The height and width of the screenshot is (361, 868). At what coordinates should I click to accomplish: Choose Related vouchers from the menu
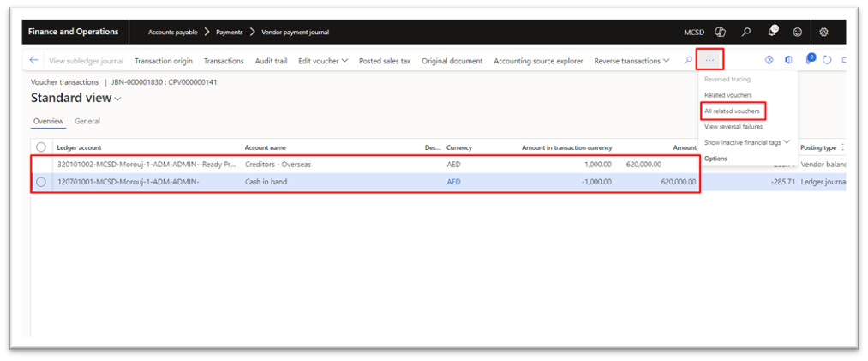click(x=728, y=95)
